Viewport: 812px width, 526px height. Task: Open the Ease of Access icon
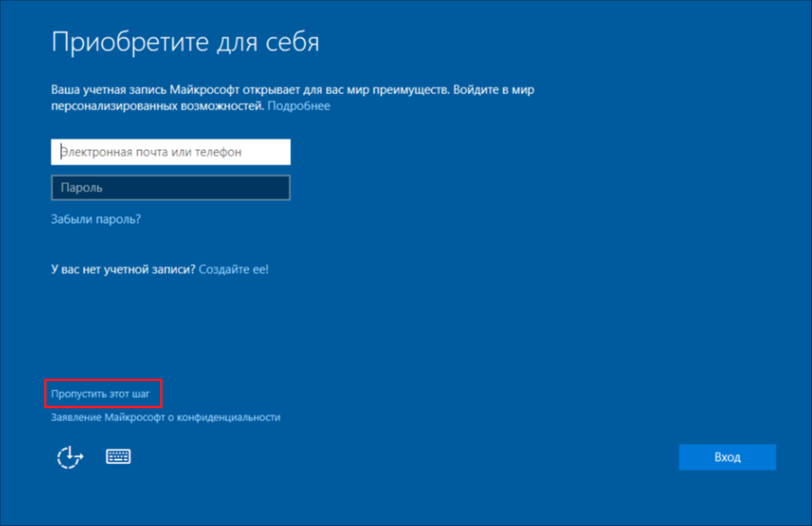click(x=70, y=457)
